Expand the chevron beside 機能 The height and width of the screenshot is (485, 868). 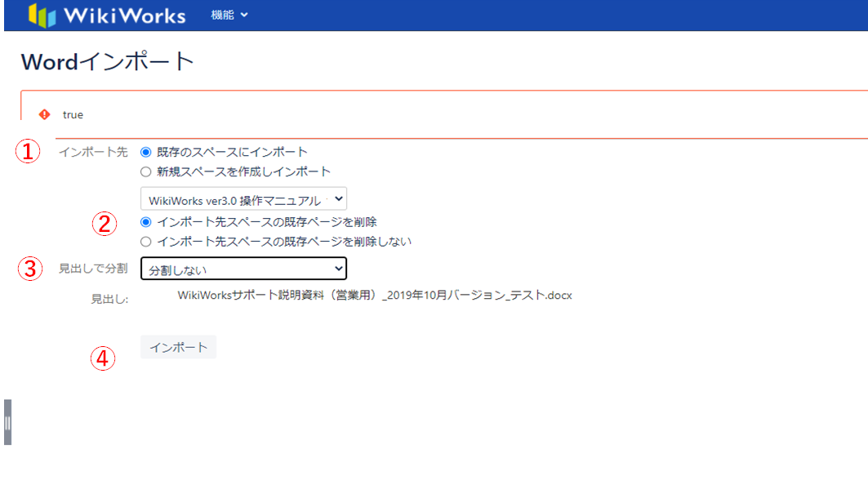[x=244, y=15]
